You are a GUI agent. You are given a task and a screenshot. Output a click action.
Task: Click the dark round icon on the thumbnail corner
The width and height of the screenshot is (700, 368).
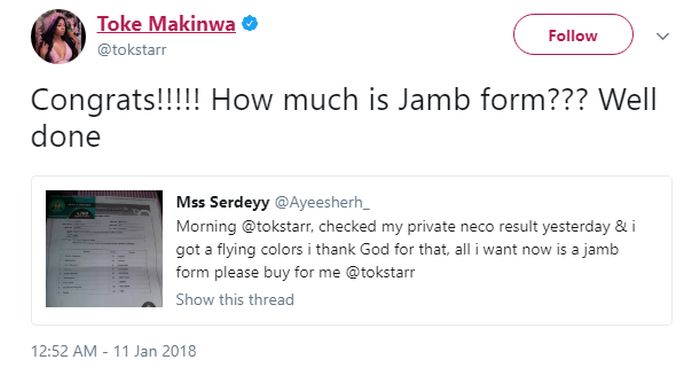(149, 304)
